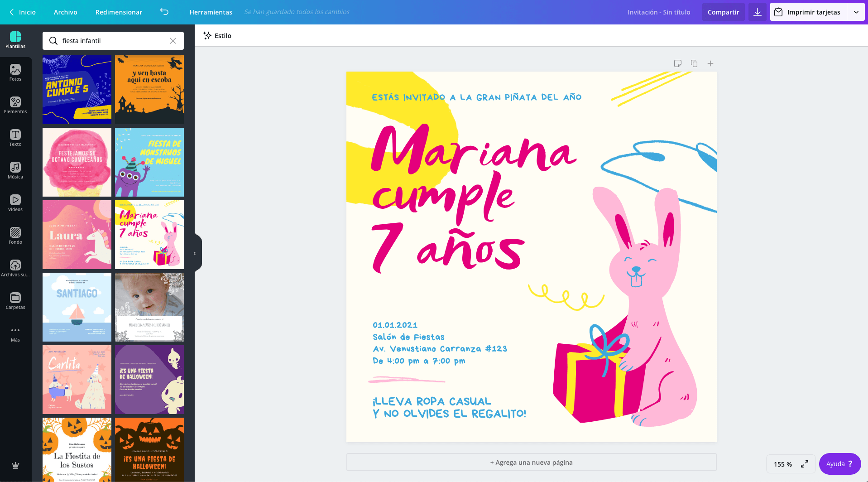Add a new page below the canvas
868x482 pixels.
coord(531,462)
